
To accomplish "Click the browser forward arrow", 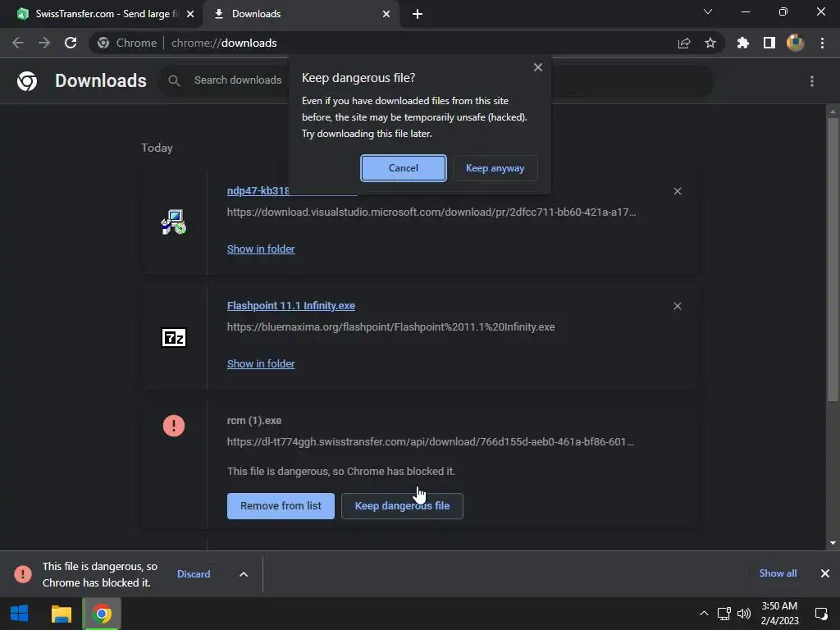I will coord(44,43).
